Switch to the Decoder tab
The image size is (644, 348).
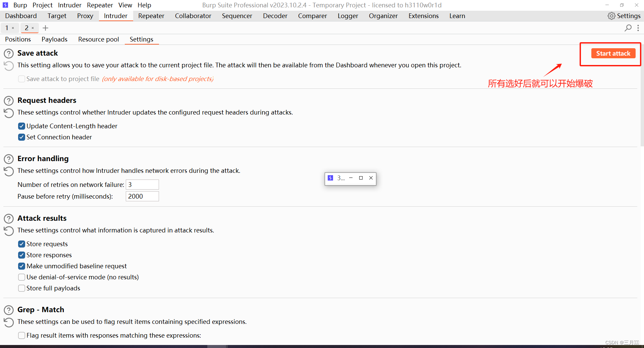pyautogui.click(x=275, y=16)
